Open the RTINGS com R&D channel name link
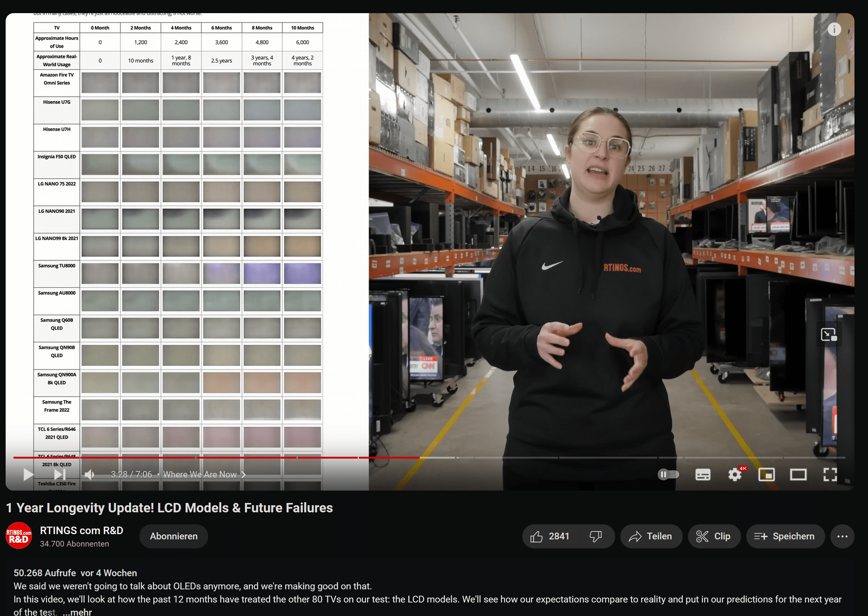This screenshot has height=616, width=868. click(82, 530)
